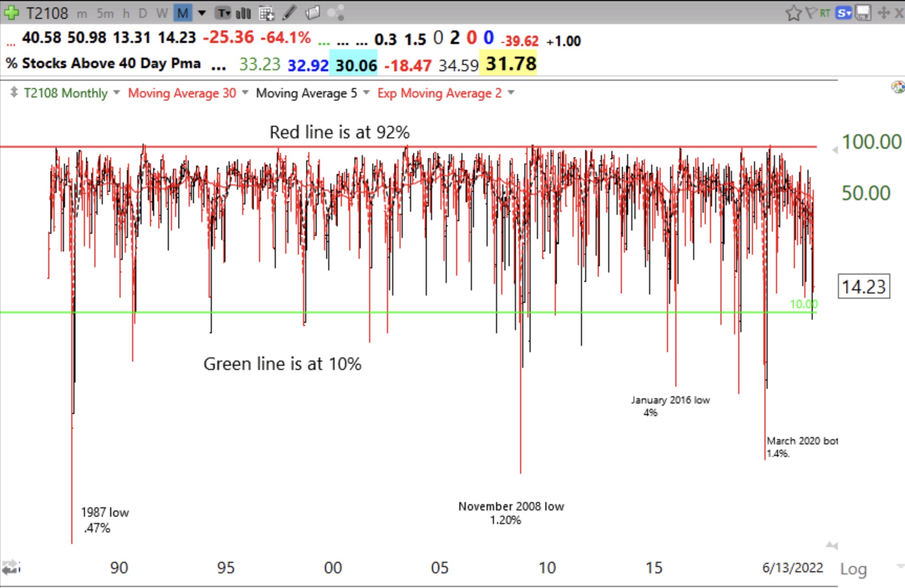The height and width of the screenshot is (588, 905).
Task: Click the RT real-time button
Action: pyautogui.click(x=825, y=13)
